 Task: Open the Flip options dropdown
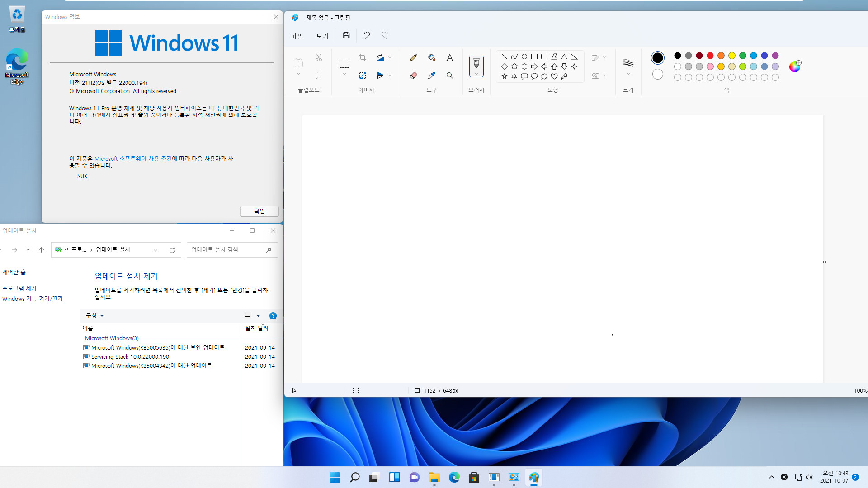[x=390, y=75]
